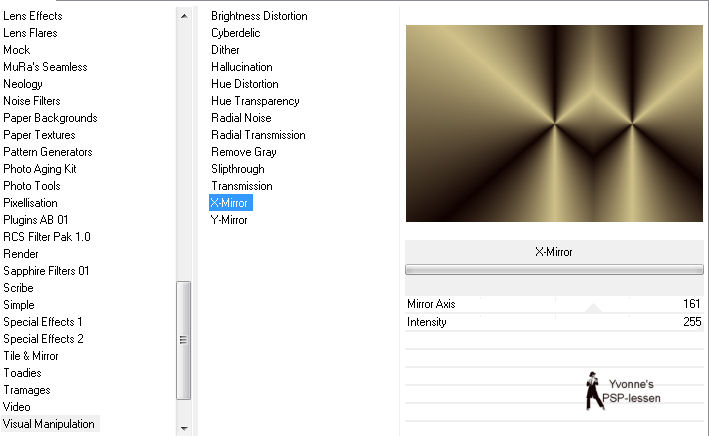Click scroll up arrow of category list
This screenshot has width=709, height=436.
coord(184,16)
